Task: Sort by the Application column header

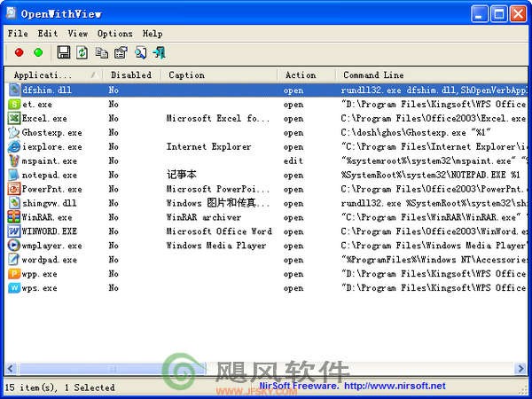Action: (x=53, y=75)
